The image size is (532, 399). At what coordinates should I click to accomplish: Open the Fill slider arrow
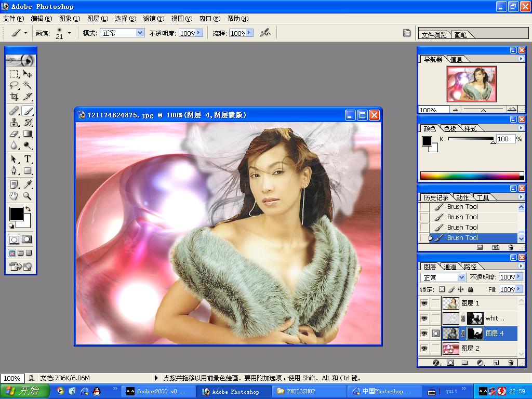coord(519,289)
